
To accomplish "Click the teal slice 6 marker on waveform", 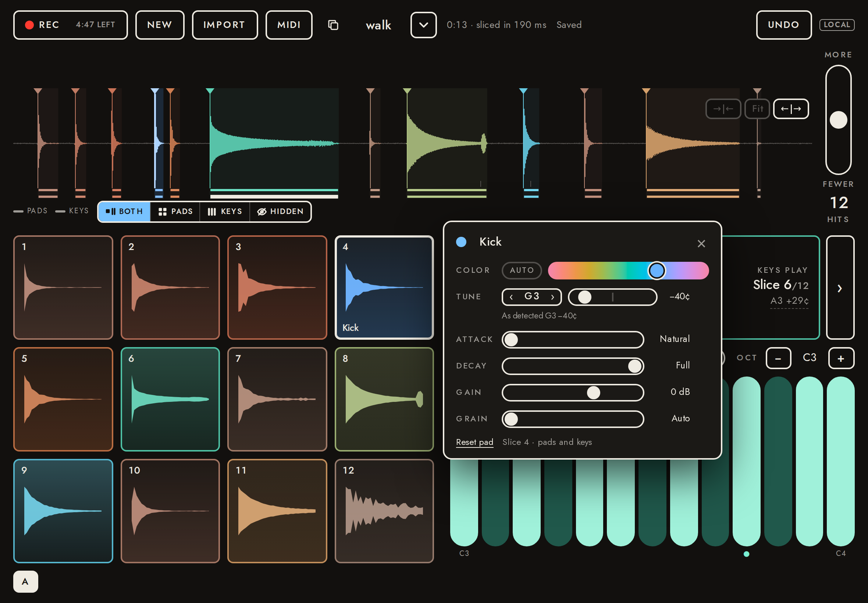I will point(210,91).
